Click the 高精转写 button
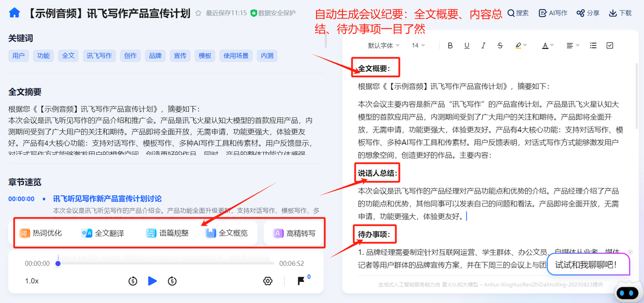The width and height of the screenshot is (644, 303). pyautogui.click(x=294, y=233)
